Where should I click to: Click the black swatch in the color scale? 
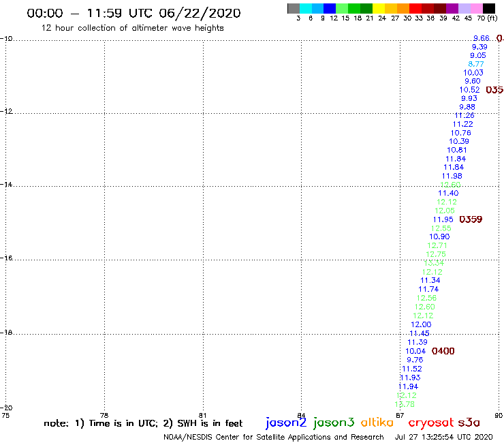489,8
